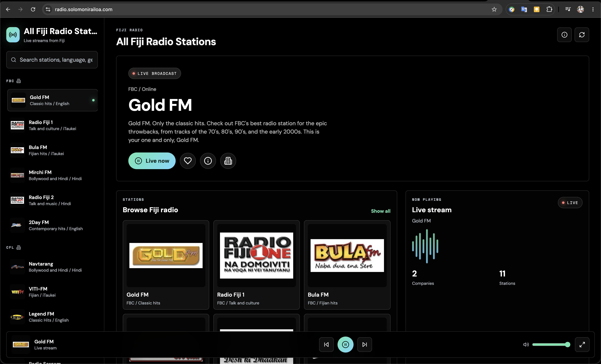Click the LIVE badge in Now Playing

tap(570, 203)
